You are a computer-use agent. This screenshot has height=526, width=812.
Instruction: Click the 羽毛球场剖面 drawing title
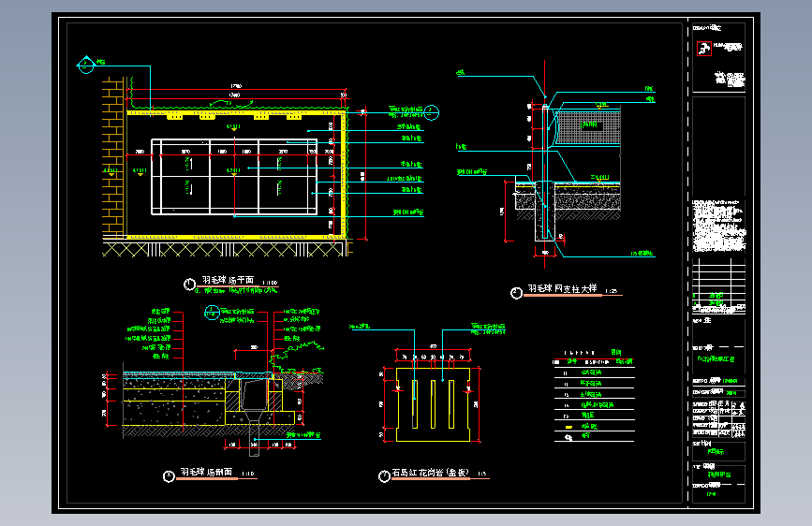tap(206, 472)
